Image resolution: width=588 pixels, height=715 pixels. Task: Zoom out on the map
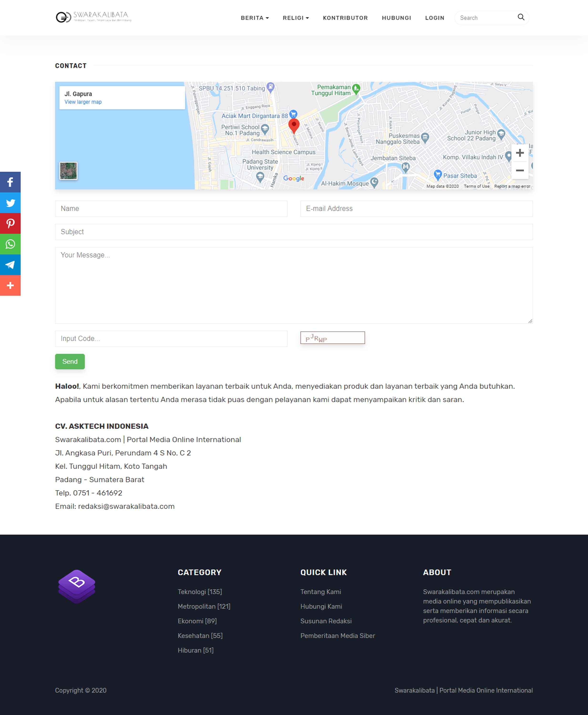520,170
